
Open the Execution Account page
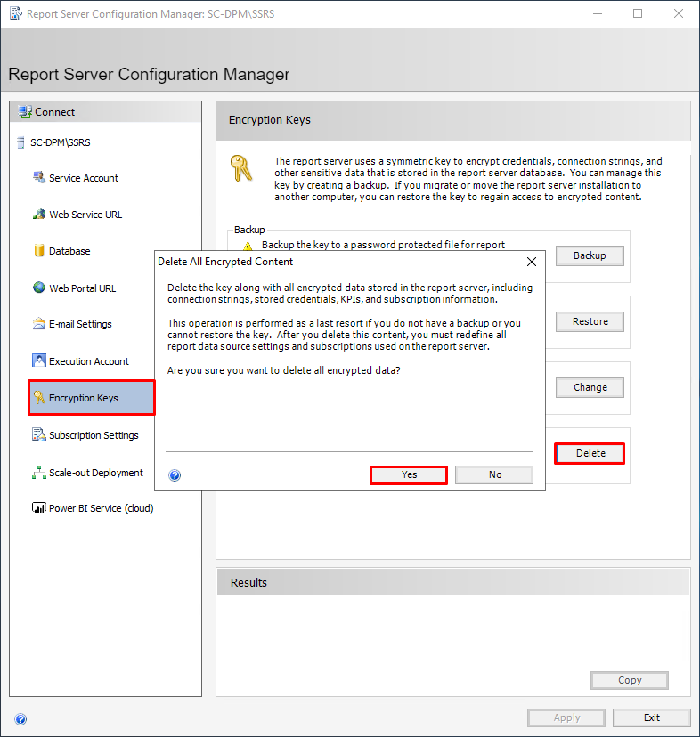[88, 361]
